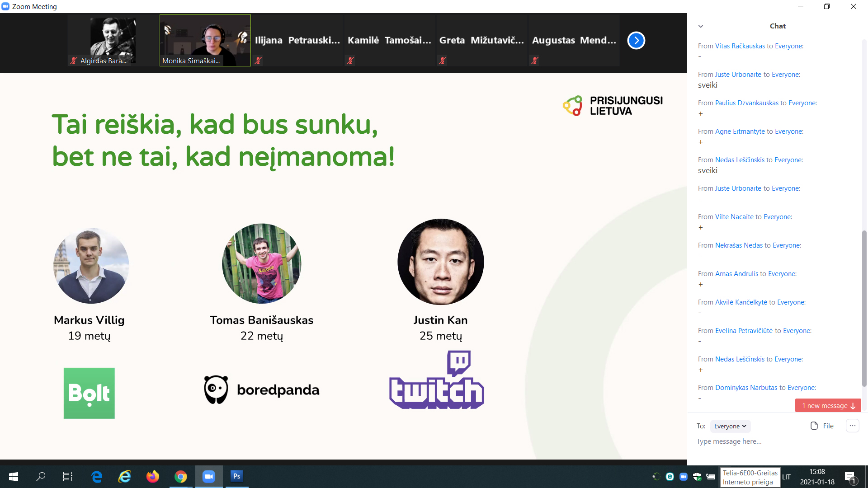Select Algirdas Bara video thumbnail
868x488 pixels.
[x=113, y=41]
